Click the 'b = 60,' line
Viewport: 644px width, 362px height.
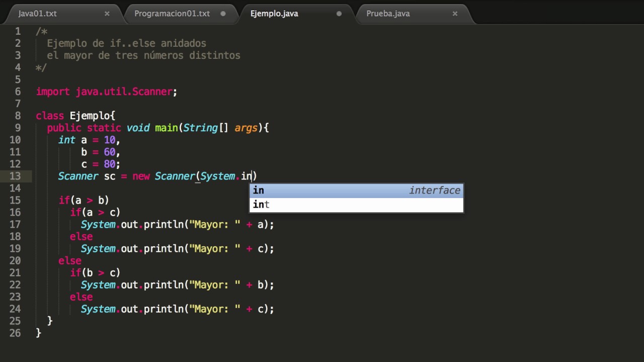point(101,152)
